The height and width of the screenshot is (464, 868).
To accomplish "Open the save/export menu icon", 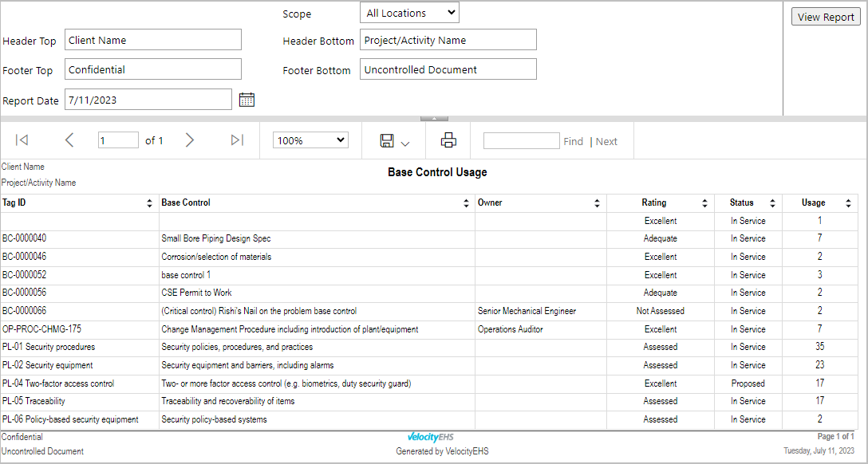I will coord(394,141).
